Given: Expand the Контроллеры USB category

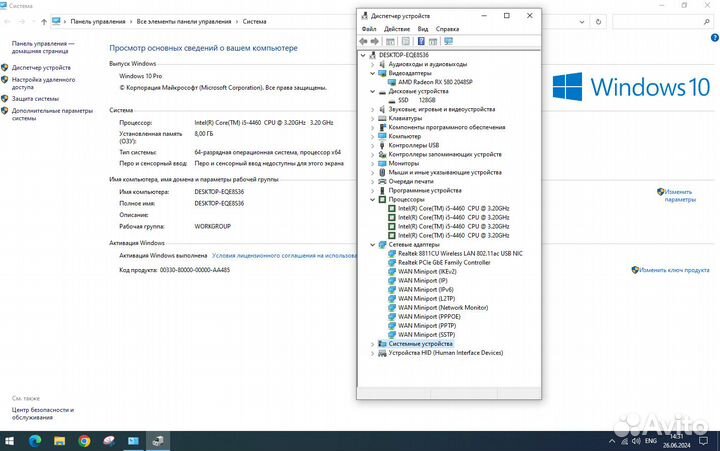Looking at the screenshot, I should [372, 146].
